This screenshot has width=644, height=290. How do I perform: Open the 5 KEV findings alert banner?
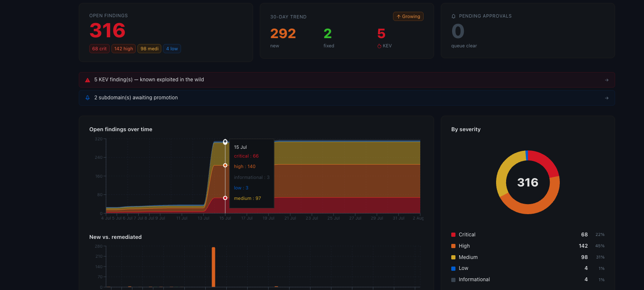coord(347,80)
